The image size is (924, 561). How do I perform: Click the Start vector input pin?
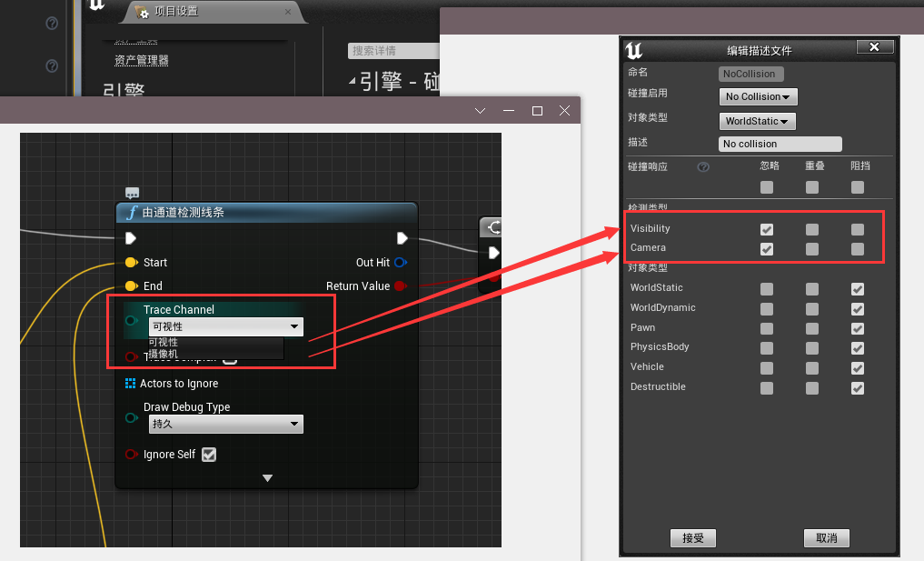coord(131,263)
